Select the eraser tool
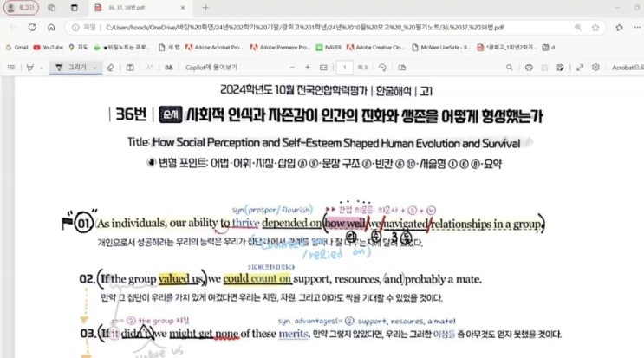644x358 pixels. 110,68
